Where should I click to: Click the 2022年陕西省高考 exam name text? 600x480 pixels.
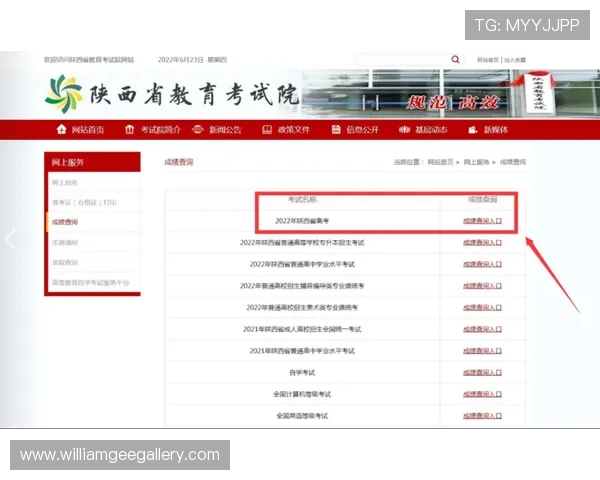[x=302, y=221]
